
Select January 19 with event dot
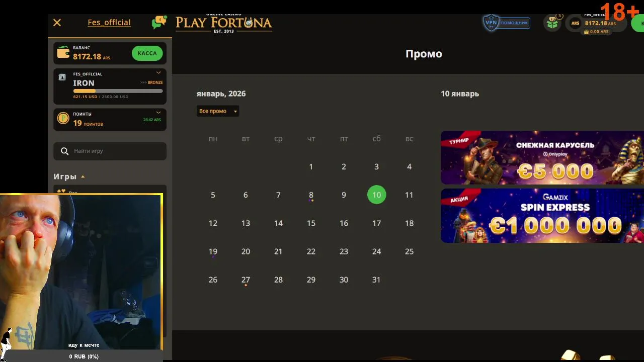(213, 251)
